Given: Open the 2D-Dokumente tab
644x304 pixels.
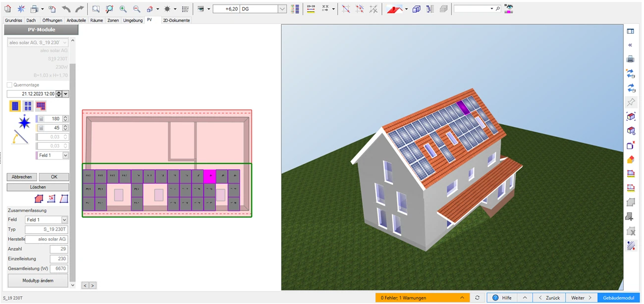Looking at the screenshot, I should 176,20.
